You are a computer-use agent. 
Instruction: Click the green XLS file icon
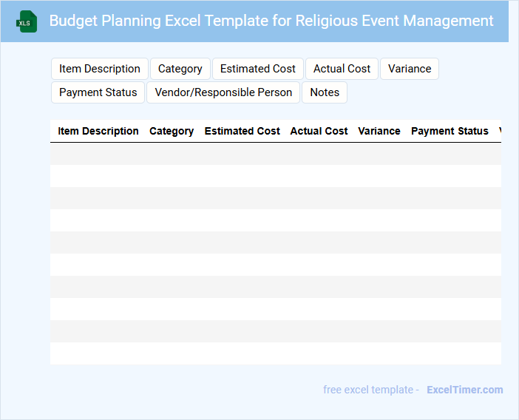27,21
